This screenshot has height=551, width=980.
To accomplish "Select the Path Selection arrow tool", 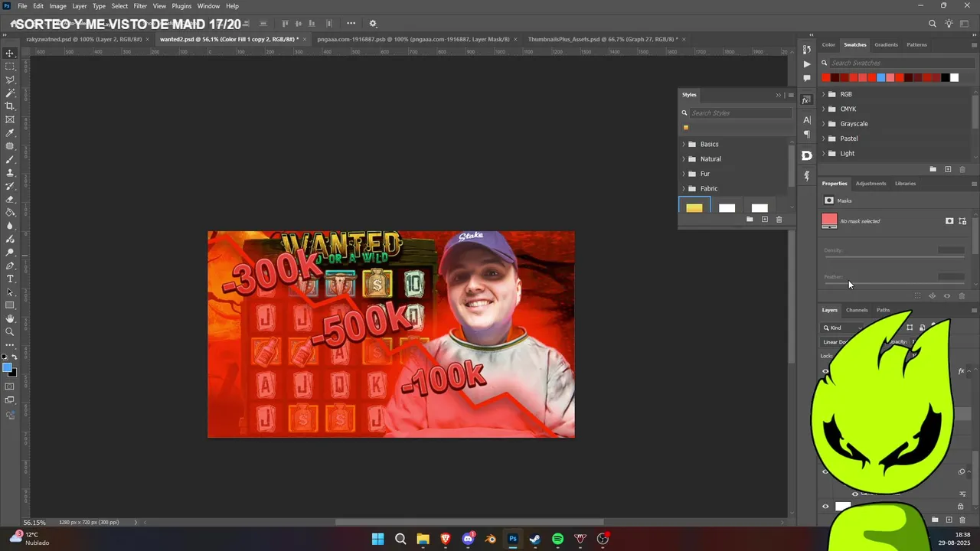I will point(10,292).
